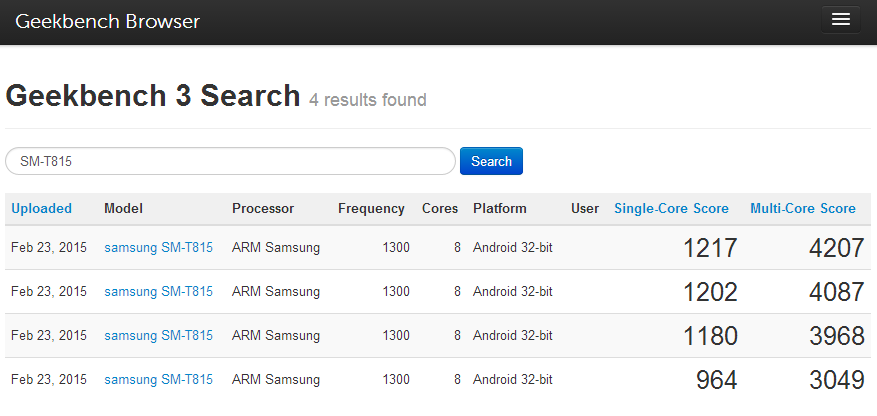Click the Platform column header
Viewport: 877px width, 416px height.
click(x=499, y=209)
